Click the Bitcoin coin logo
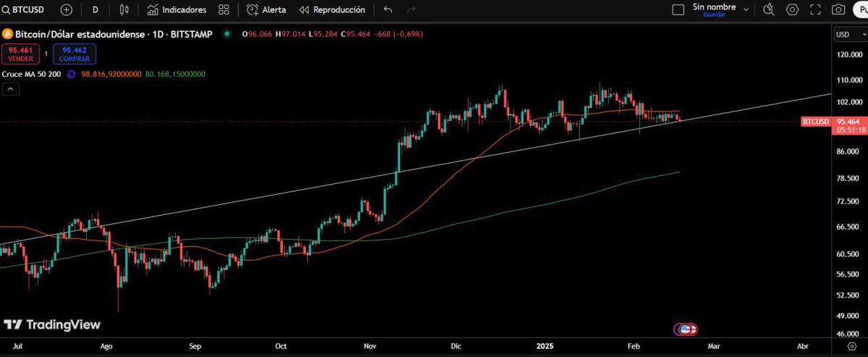The image size is (868, 357). pos(7,34)
